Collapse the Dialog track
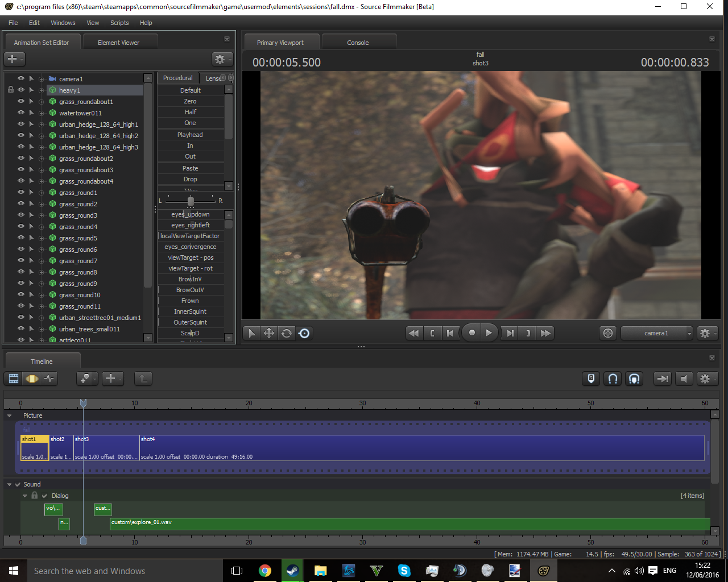Viewport: 728px width, 582px height. [x=25, y=496]
